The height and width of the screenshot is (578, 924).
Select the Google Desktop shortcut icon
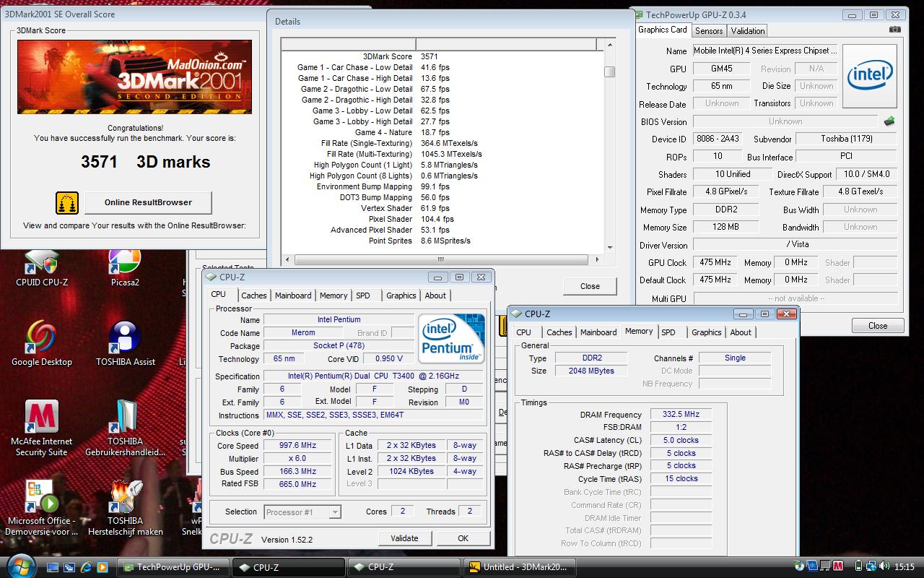pyautogui.click(x=41, y=344)
